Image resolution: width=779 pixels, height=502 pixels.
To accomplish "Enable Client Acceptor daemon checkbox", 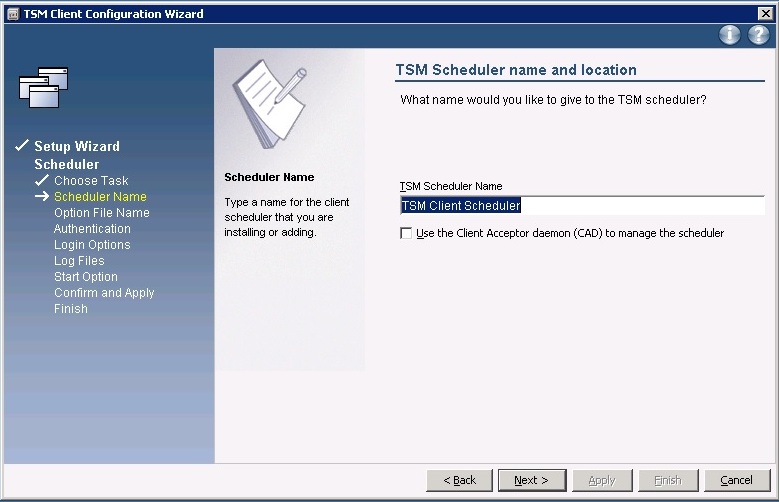I will tap(406, 233).
